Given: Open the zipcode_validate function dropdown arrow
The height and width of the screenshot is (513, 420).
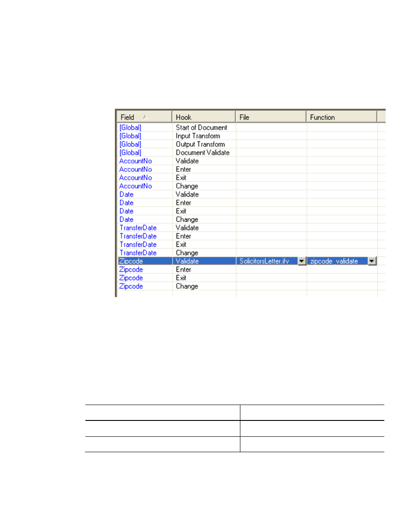Looking at the screenshot, I should (x=372, y=261).
